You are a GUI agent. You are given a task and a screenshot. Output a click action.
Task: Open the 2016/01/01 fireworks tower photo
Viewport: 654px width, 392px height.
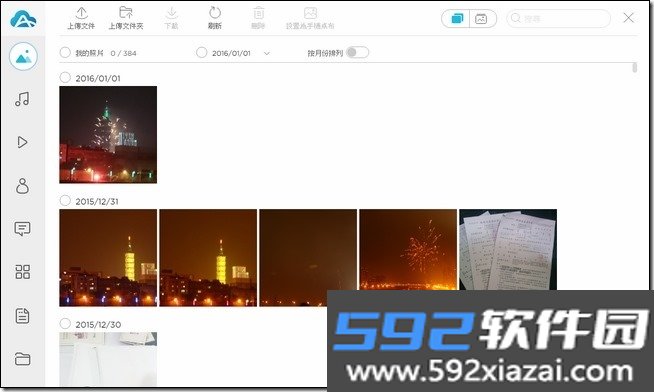click(108, 135)
